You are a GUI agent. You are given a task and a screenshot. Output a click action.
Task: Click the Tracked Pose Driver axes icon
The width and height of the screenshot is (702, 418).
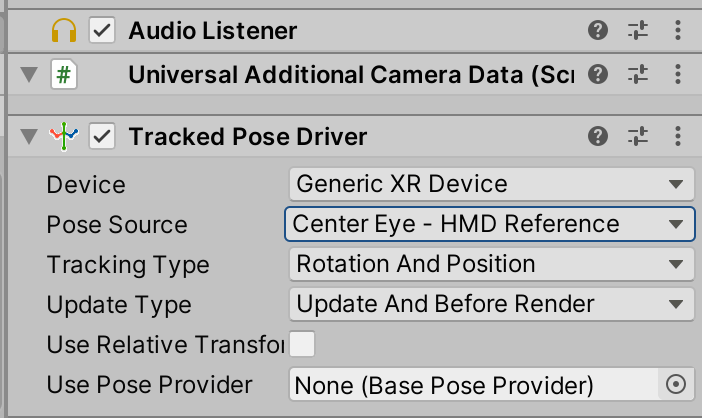(x=64, y=136)
